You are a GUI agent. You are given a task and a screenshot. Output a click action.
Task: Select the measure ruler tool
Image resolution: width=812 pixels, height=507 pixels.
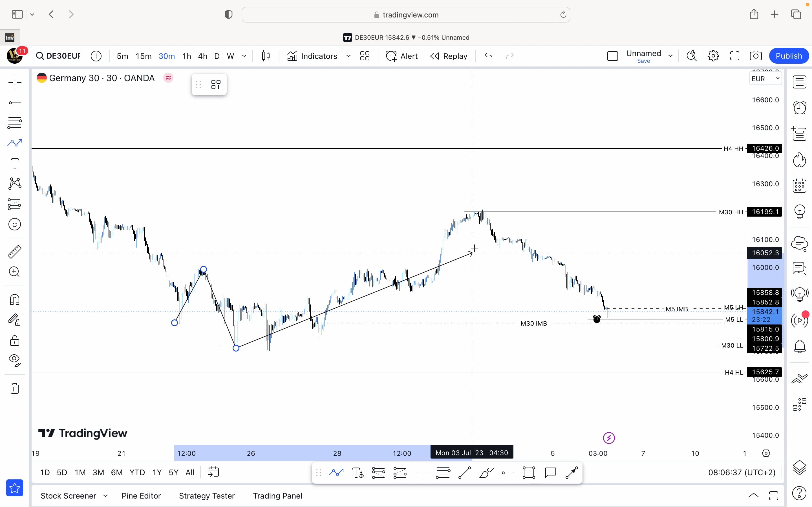(x=14, y=252)
